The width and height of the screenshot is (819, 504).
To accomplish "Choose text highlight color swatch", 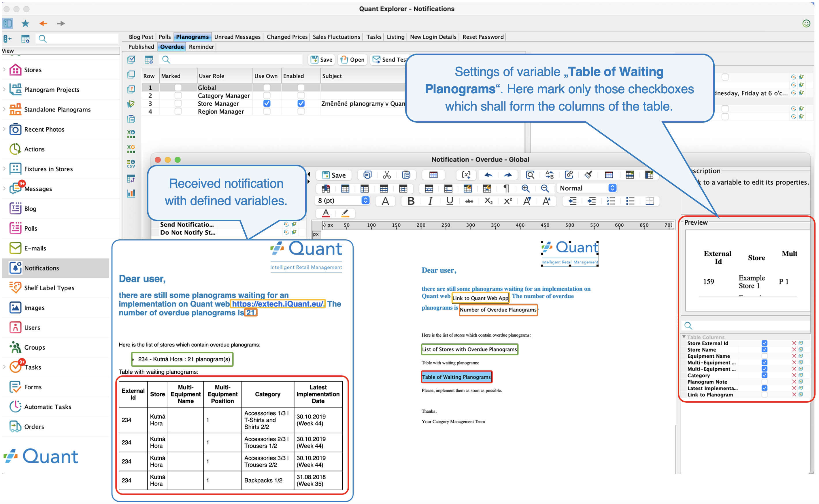I will 345,213.
